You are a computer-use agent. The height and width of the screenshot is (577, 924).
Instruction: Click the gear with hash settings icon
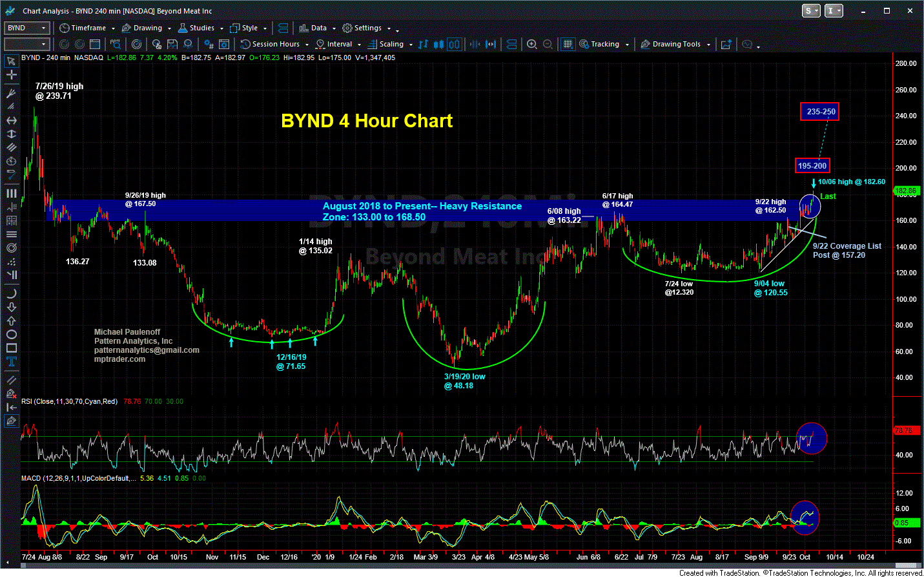[x=209, y=44]
